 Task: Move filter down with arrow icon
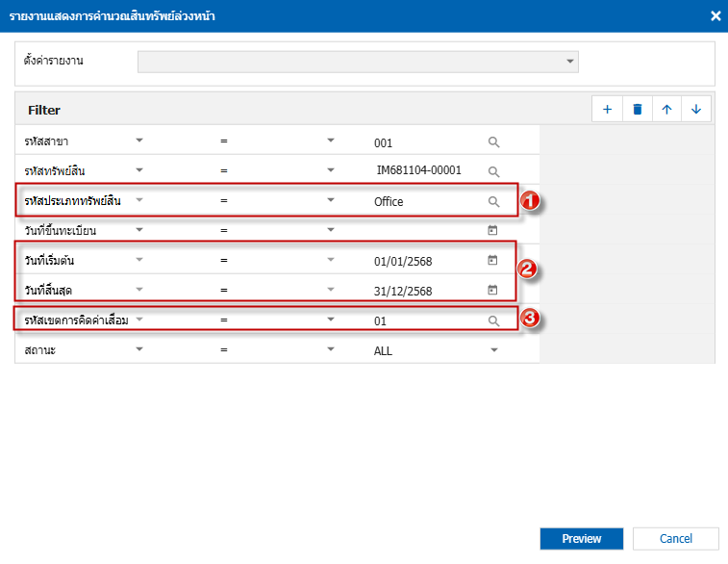click(695, 110)
